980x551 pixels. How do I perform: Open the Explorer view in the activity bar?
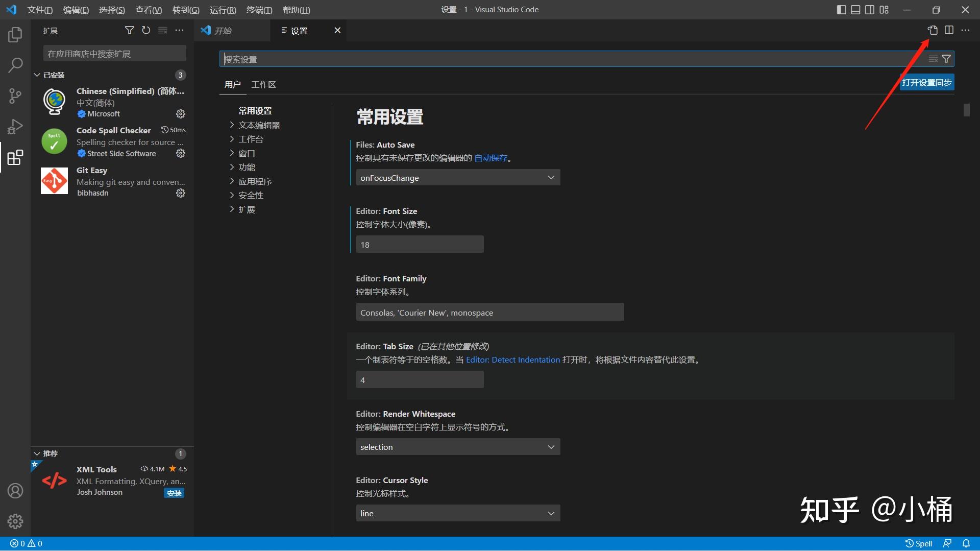click(15, 34)
